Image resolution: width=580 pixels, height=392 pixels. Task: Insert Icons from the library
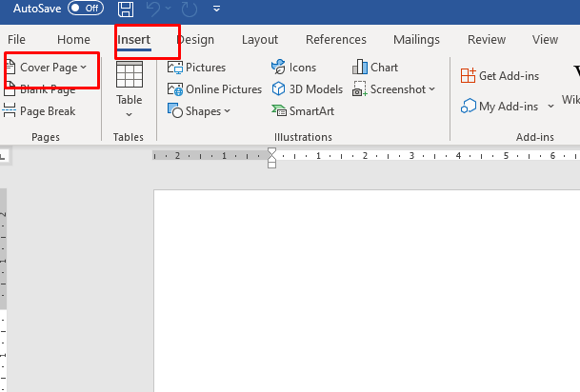pos(294,68)
